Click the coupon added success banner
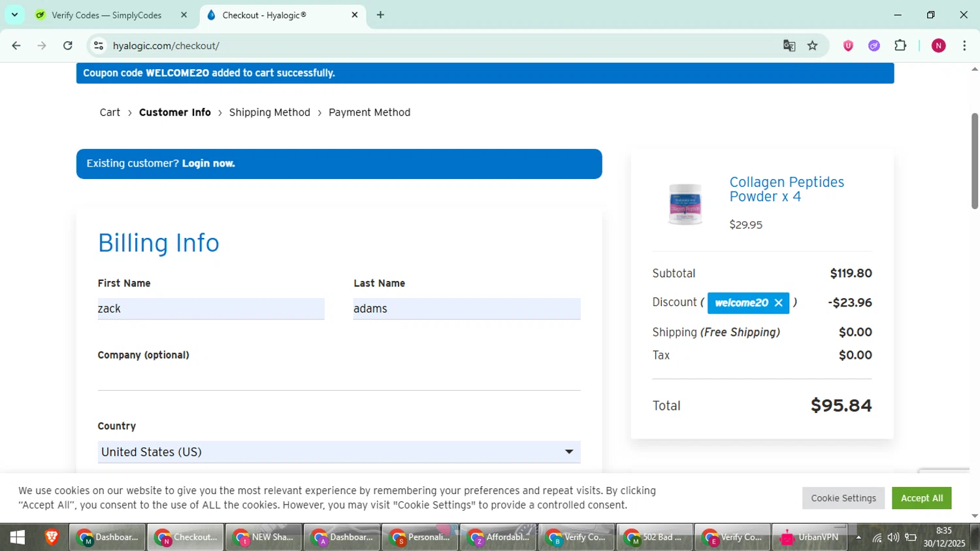The width and height of the screenshot is (980, 551). [x=485, y=73]
